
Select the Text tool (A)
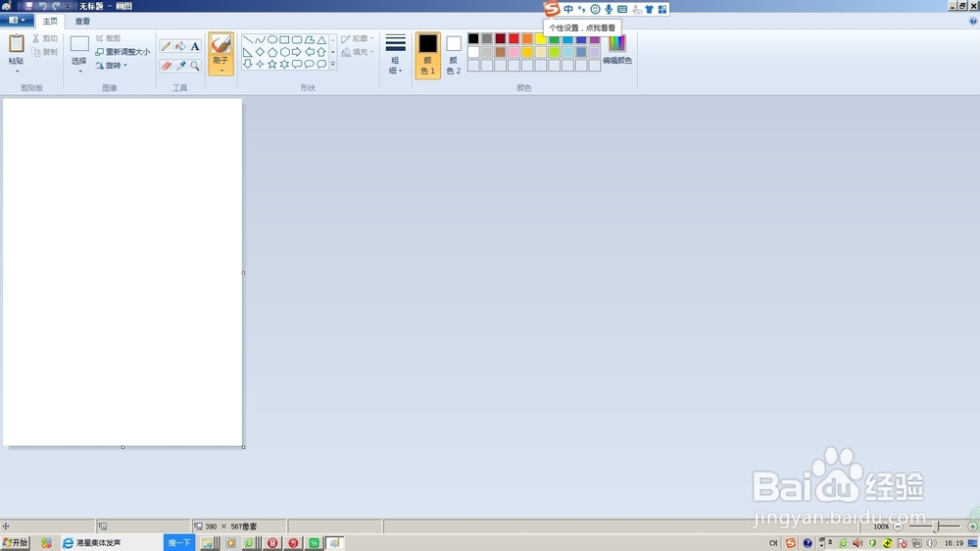[195, 46]
